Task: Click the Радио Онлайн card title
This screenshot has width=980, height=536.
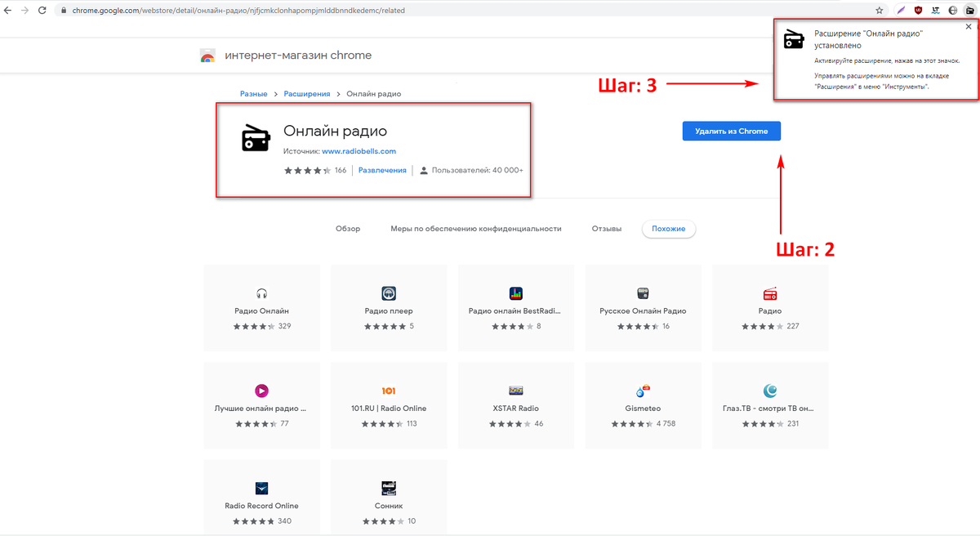Action: (261, 310)
